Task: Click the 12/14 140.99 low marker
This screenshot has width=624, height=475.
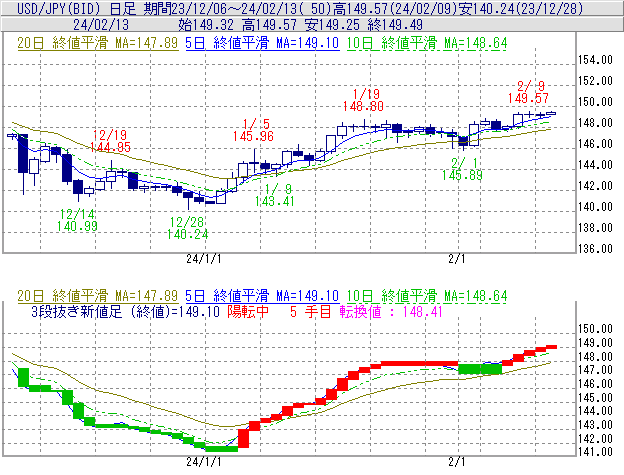Action: 77,220
